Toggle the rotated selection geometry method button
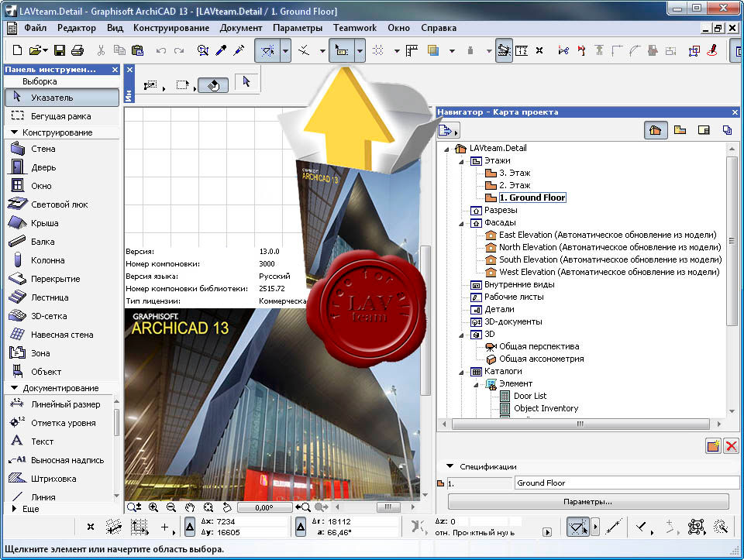The height and width of the screenshot is (560, 744). pyautogui.click(x=213, y=85)
